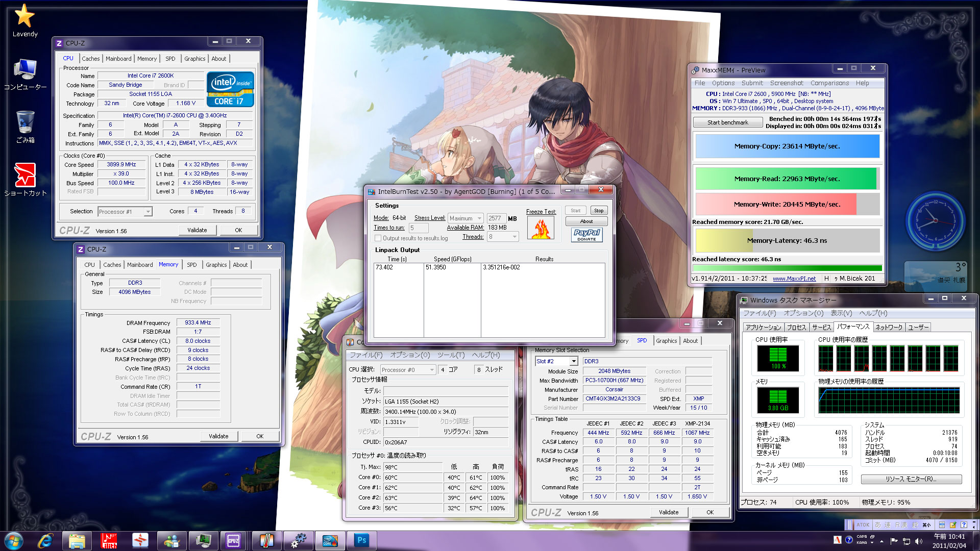Enable Output results to results.log checkbox

pyautogui.click(x=378, y=238)
